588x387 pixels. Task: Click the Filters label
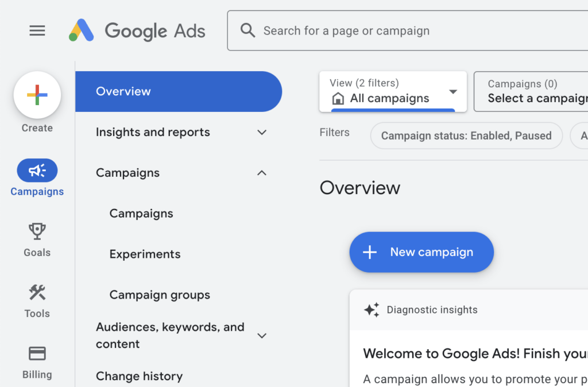tap(335, 133)
